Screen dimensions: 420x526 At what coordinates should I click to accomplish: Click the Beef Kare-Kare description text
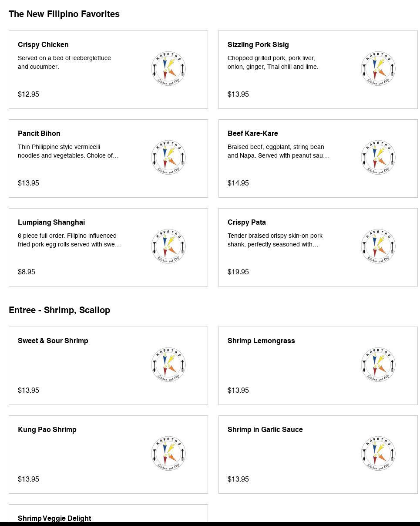(278, 151)
